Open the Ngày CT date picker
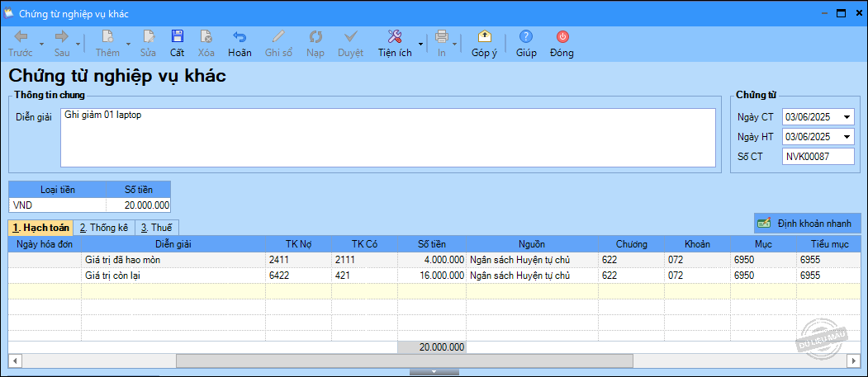This screenshot has width=868, height=377. (x=847, y=117)
